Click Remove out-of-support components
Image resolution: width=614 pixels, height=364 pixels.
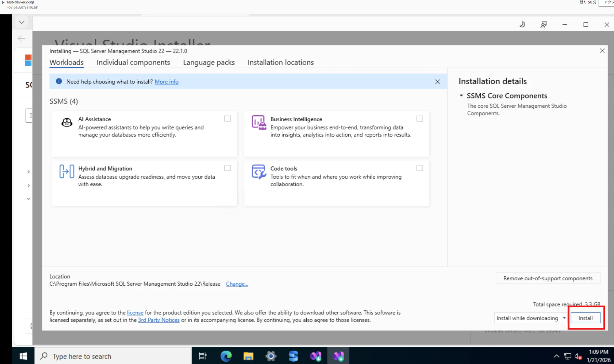pyautogui.click(x=548, y=278)
